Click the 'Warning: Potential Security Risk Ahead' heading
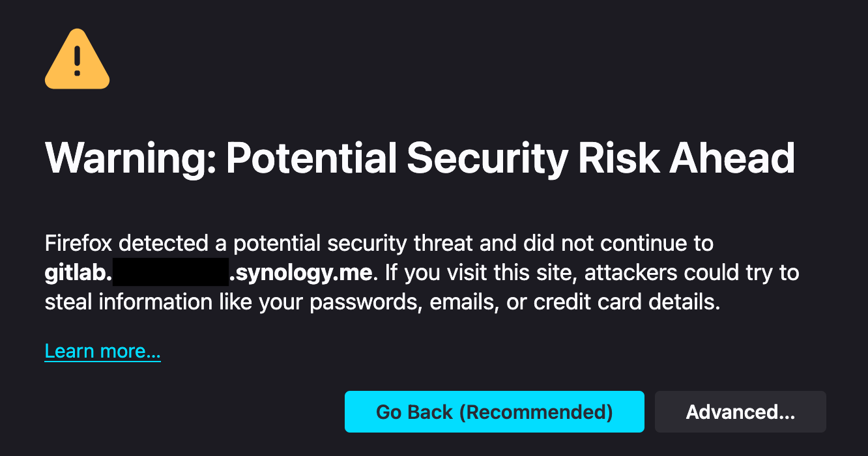This screenshot has width=868, height=456. [420, 158]
